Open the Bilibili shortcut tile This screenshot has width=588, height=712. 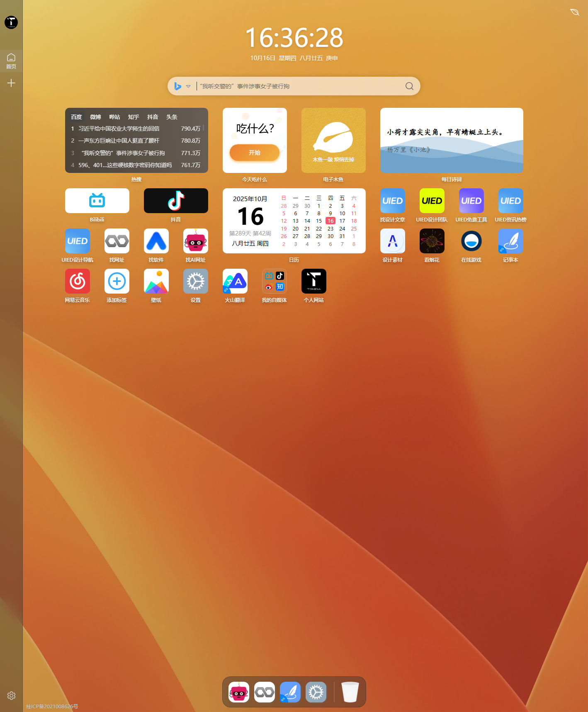coord(97,201)
